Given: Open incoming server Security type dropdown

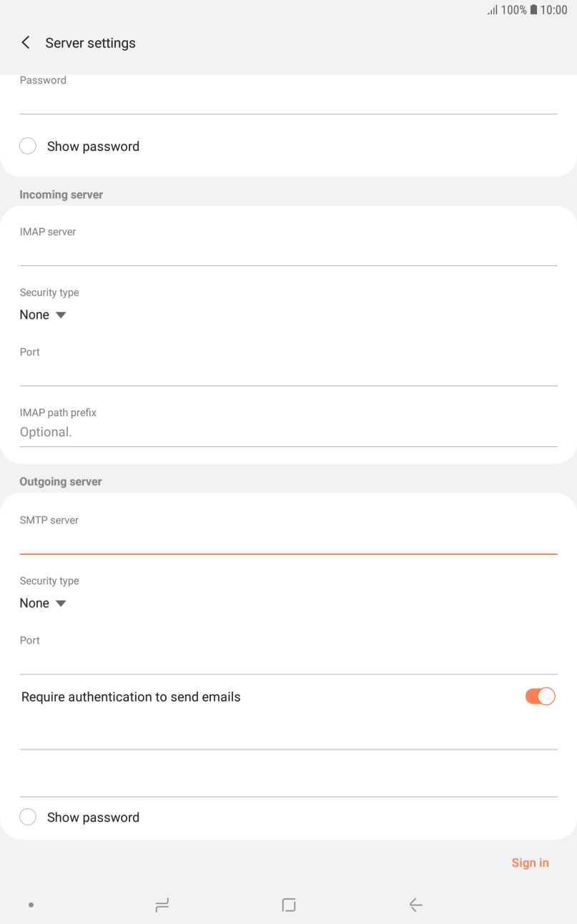Looking at the screenshot, I should (44, 315).
